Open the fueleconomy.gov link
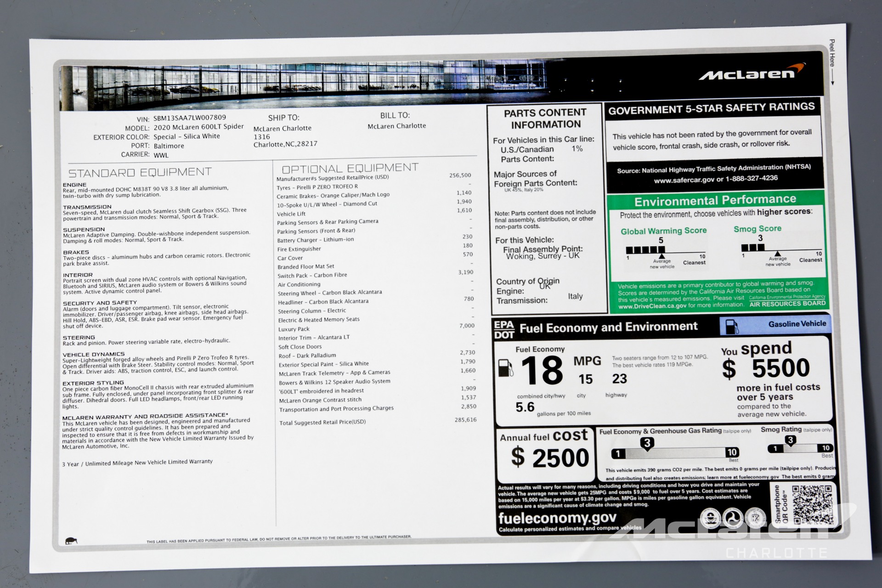 [557, 518]
